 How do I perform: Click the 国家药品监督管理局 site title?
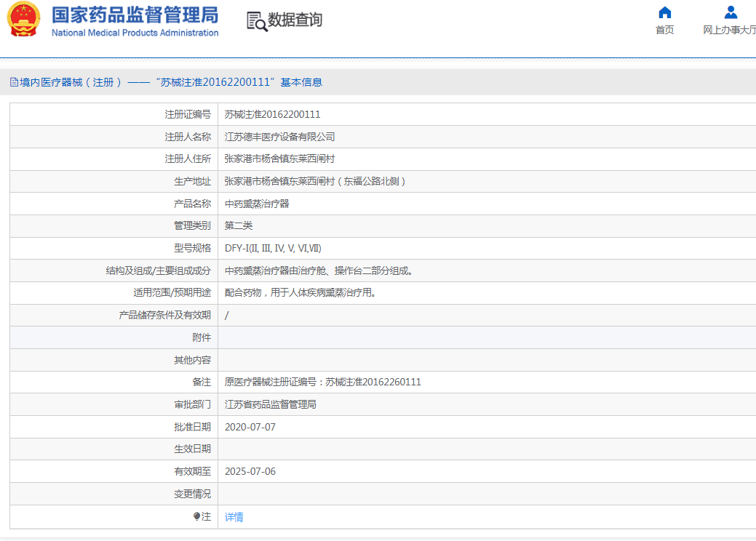(135, 15)
